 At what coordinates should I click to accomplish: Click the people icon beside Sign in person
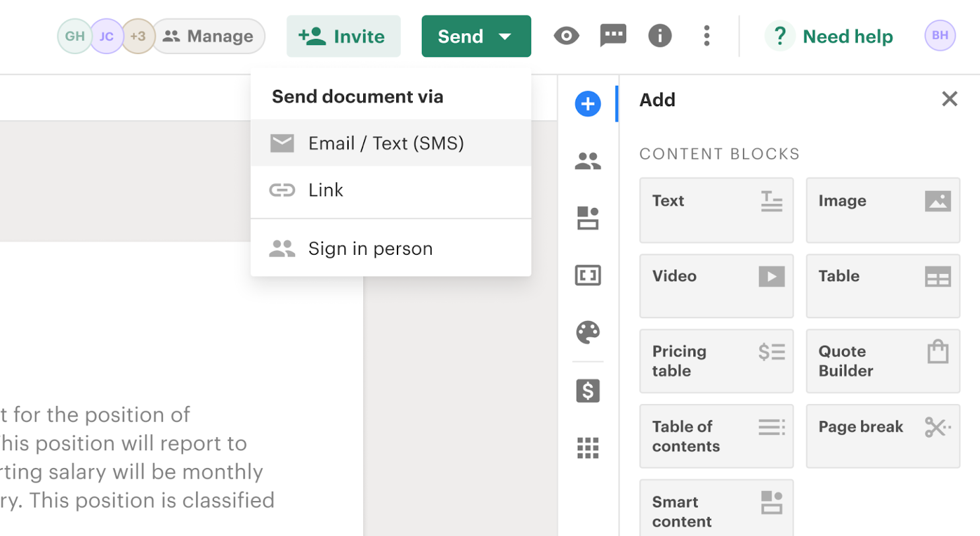click(282, 248)
